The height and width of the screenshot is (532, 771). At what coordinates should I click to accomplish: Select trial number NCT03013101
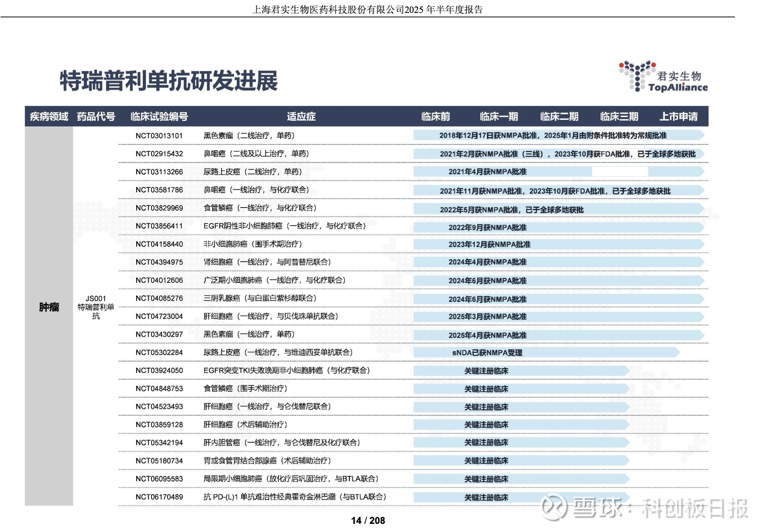(159, 136)
